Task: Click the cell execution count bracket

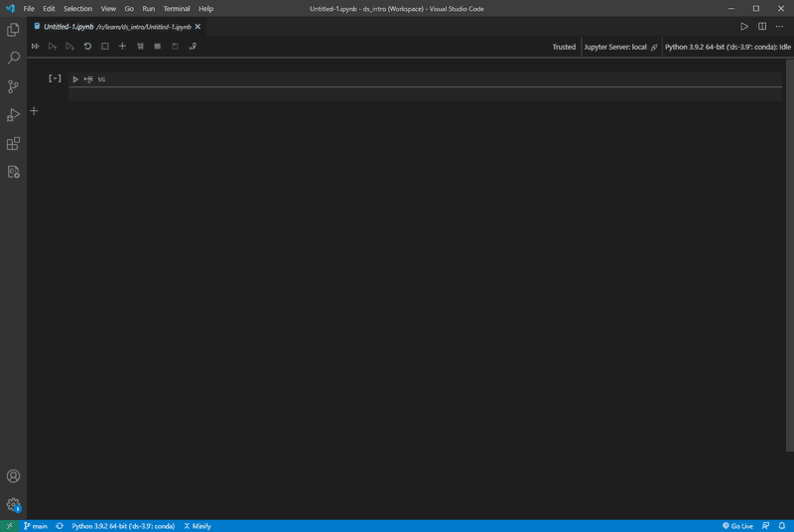Action: (x=55, y=78)
